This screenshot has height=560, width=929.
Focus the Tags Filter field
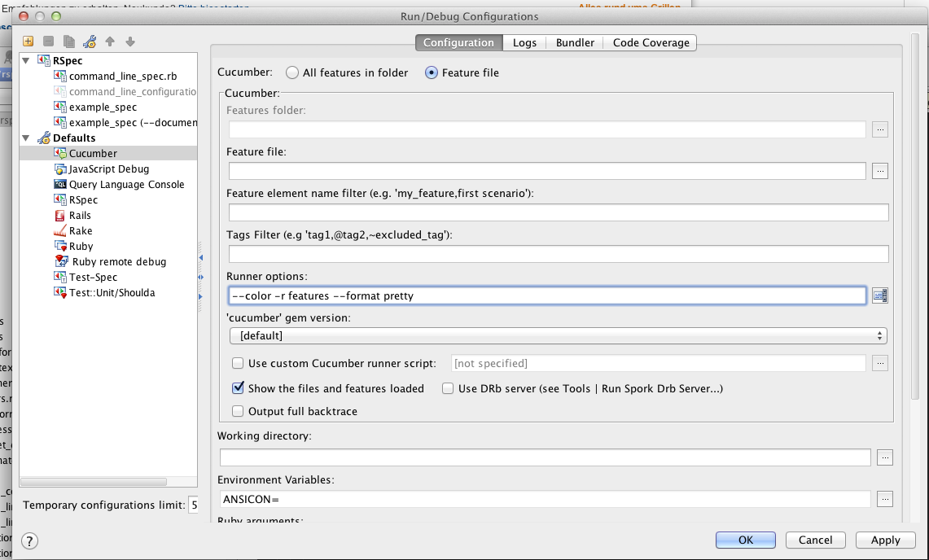(559, 254)
